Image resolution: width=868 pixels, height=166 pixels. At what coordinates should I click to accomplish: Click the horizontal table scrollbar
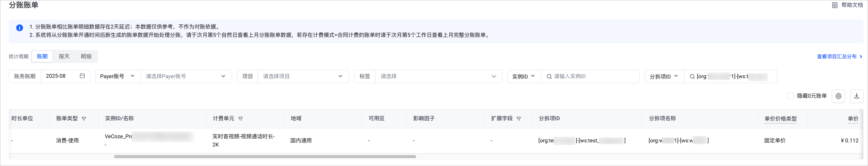pyautogui.click(x=265, y=157)
